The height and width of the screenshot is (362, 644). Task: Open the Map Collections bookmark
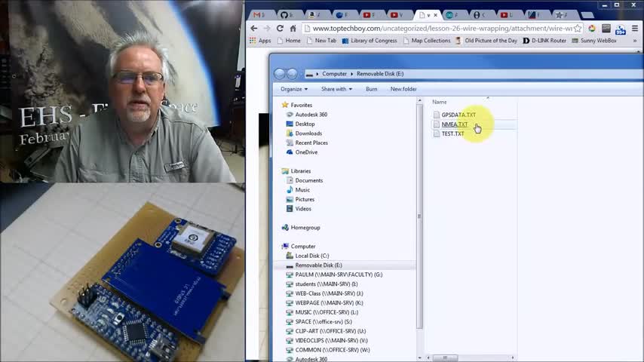(427, 41)
